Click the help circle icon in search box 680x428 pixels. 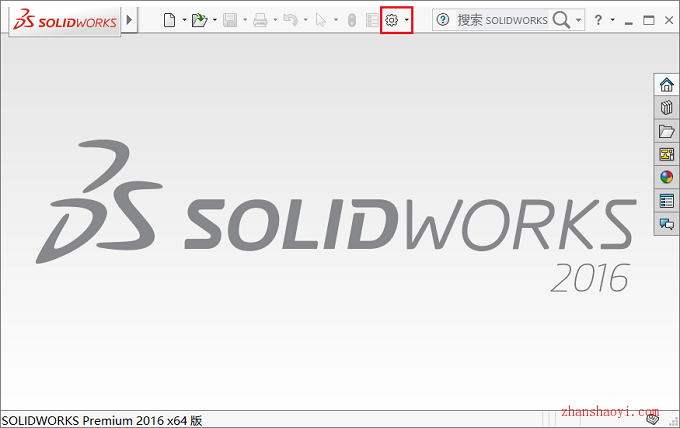(x=443, y=20)
